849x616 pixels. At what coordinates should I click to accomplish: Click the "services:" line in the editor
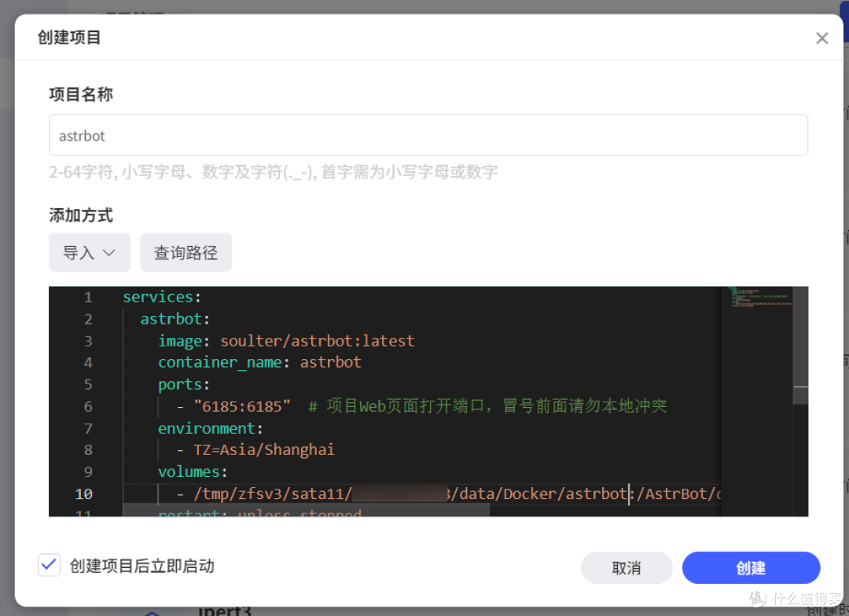click(162, 297)
